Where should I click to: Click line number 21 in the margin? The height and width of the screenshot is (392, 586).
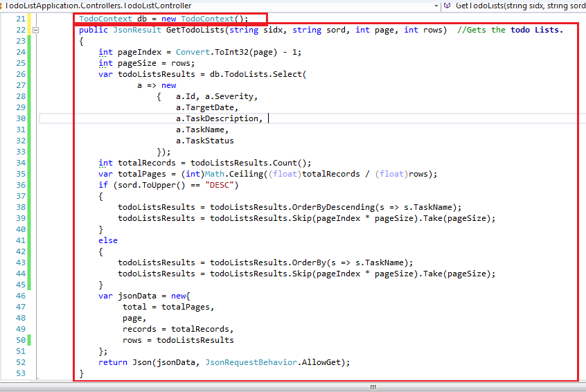coord(21,19)
